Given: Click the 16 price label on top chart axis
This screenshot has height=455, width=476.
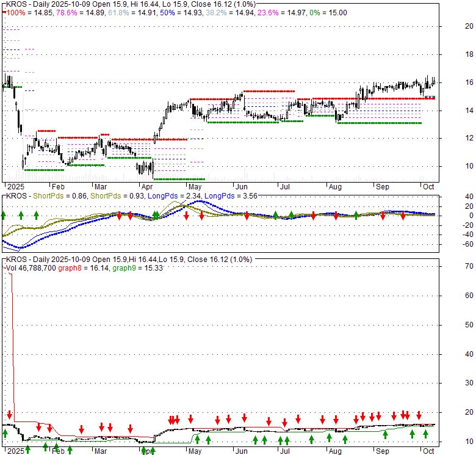Looking at the screenshot, I should click(x=469, y=82).
